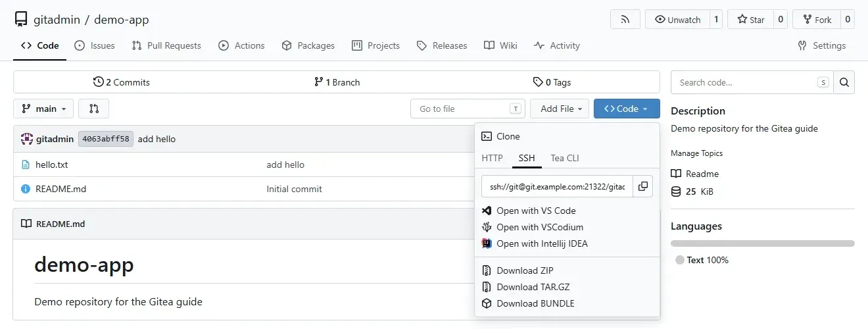Image resolution: width=868 pixels, height=329 pixels.
Task: Click the book icon in README.md header
Action: click(x=26, y=224)
